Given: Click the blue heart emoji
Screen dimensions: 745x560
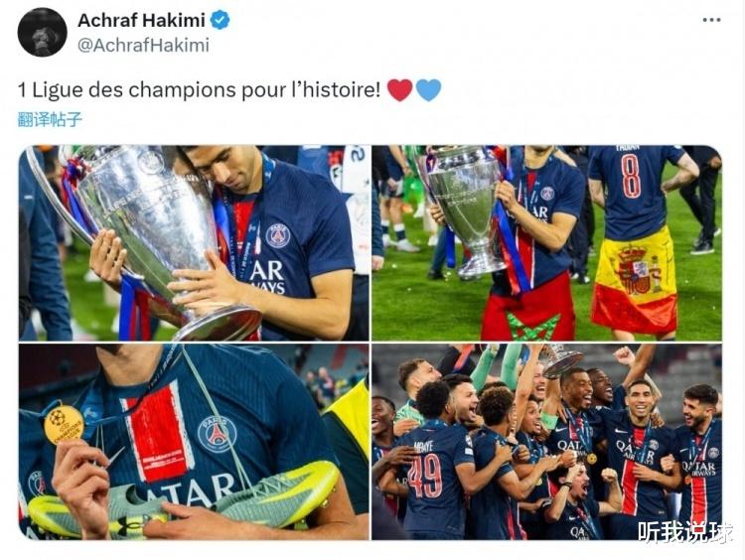Looking at the screenshot, I should pos(428,89).
